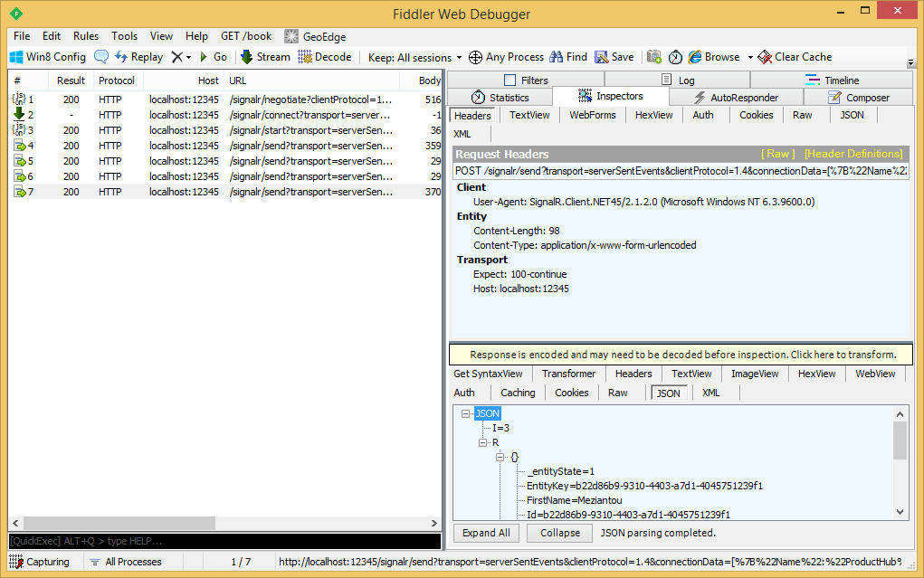Replay the selected session
Image resolution: width=924 pixels, height=578 pixels.
138,57
